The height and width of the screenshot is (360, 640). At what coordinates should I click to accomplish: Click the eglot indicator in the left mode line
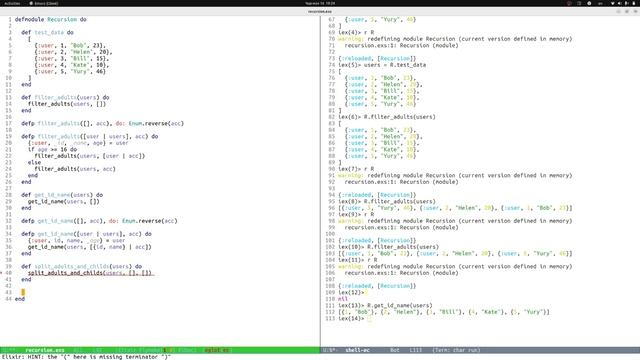coord(217,350)
